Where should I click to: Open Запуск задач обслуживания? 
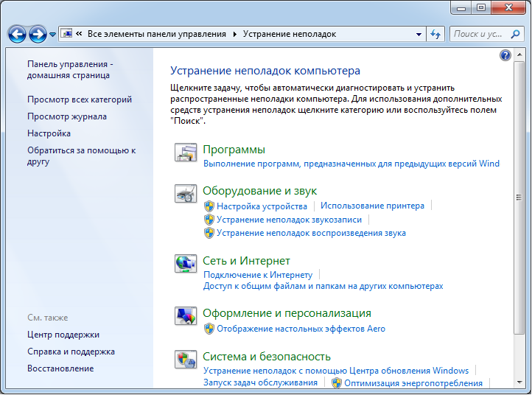point(260,382)
